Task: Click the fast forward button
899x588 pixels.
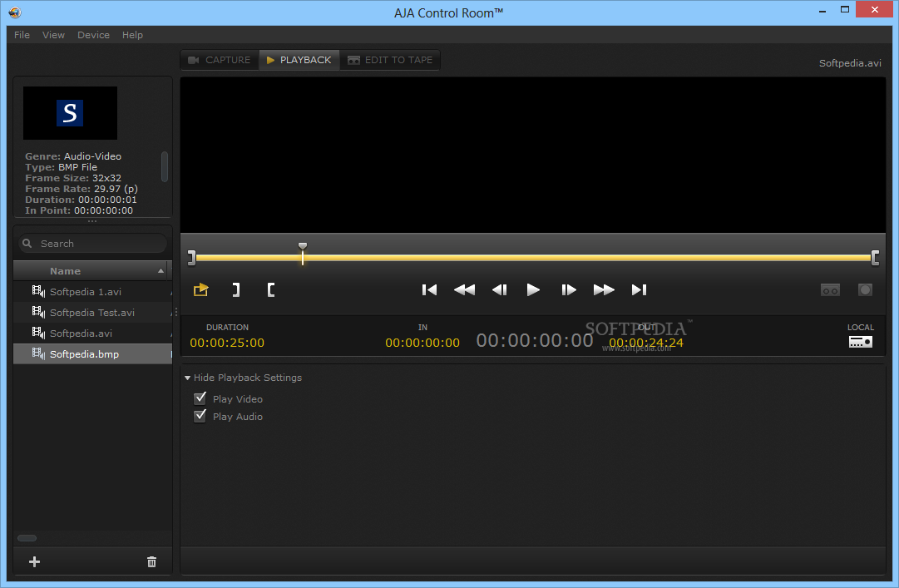Action: [x=604, y=289]
